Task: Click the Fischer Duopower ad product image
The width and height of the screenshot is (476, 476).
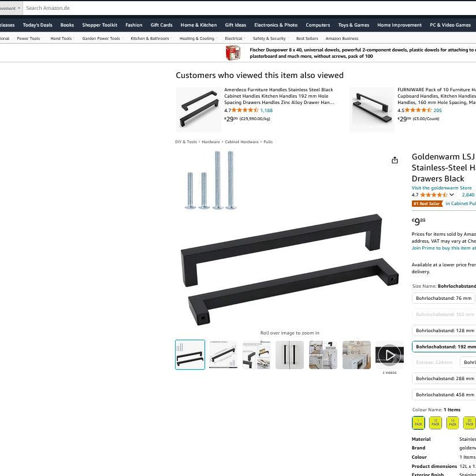Action: pos(233,53)
